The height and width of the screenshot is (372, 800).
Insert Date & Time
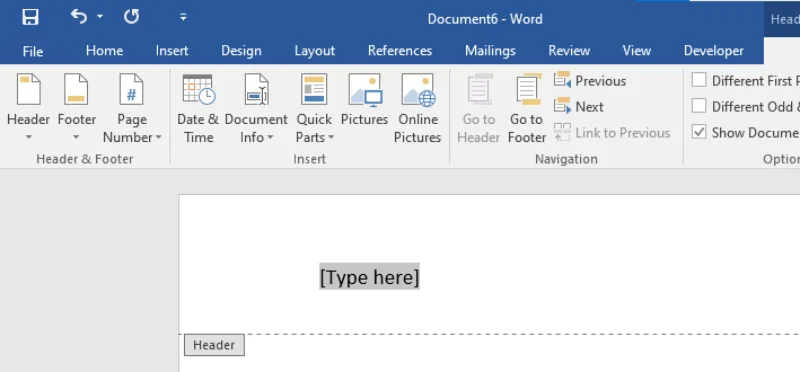198,109
